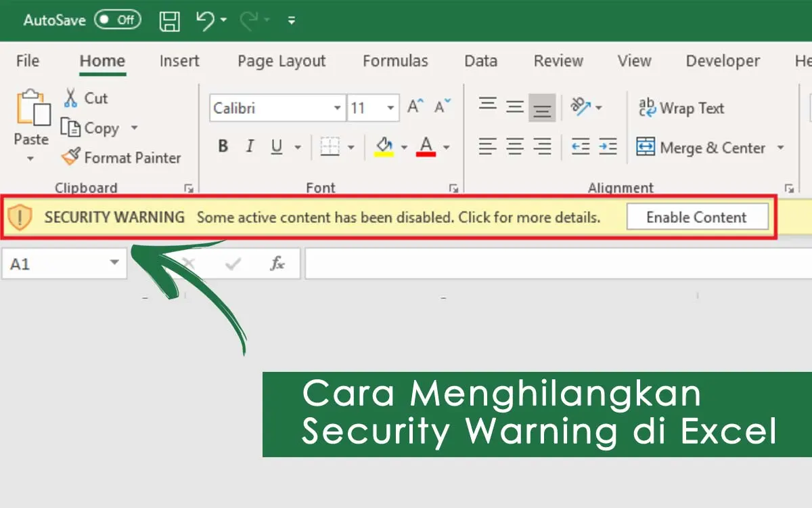
Task: Toggle Underline formatting
Action: click(276, 146)
